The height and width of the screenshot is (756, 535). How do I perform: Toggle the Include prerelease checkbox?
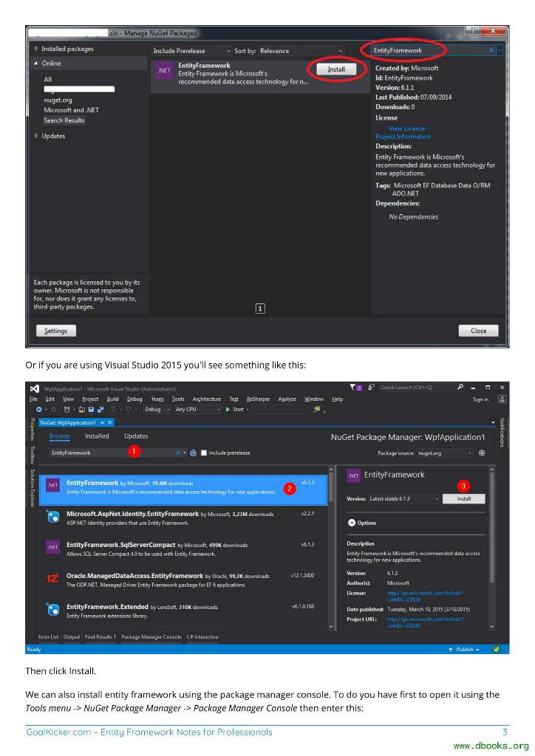203,453
